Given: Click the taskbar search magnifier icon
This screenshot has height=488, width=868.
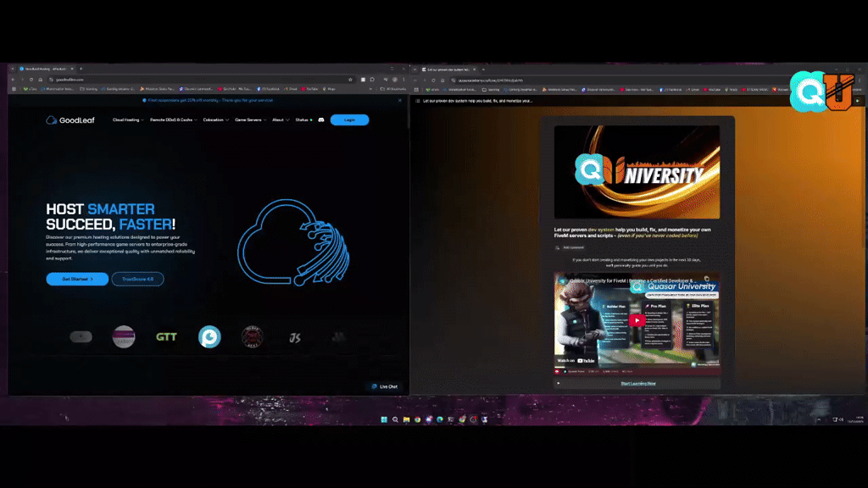Looking at the screenshot, I should (x=395, y=419).
